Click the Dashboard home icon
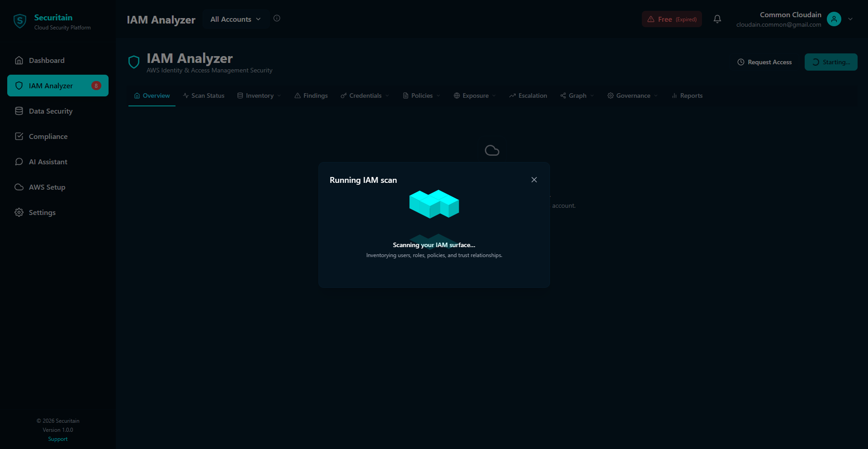Screen dimensions: 868x449 tap(19, 60)
